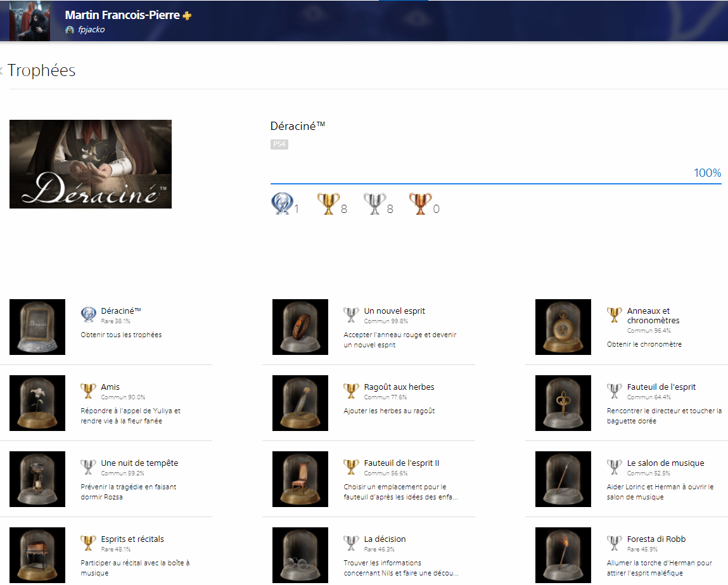Image resolution: width=728 pixels, height=585 pixels.
Task: Click the gold icon beside 'Anneaux et chronomètres'
Action: 614,315
